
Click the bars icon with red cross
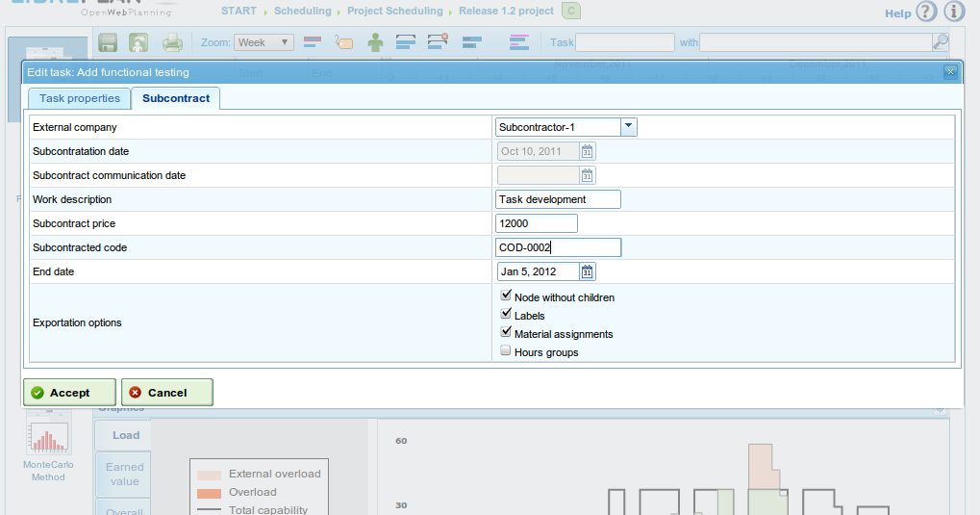click(x=438, y=41)
